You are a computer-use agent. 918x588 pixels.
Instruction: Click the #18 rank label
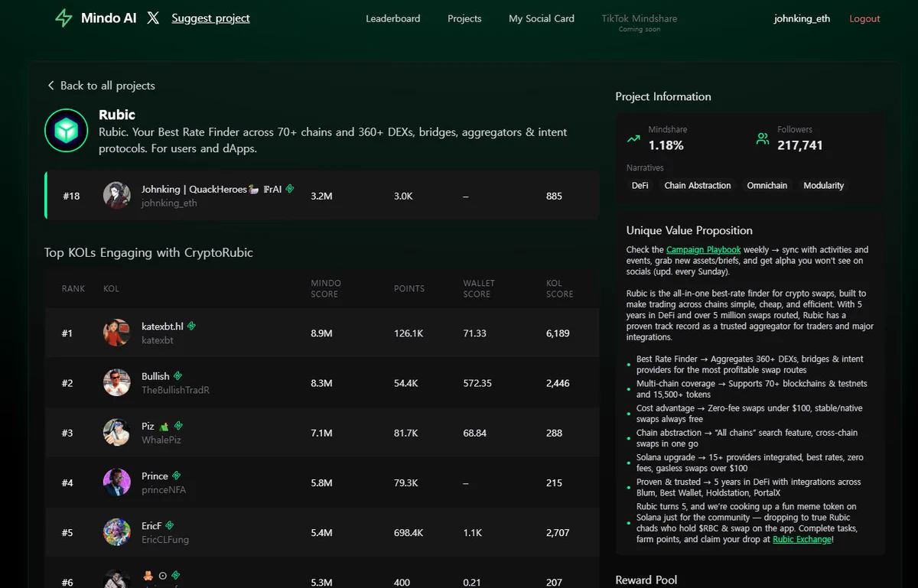pos(71,196)
